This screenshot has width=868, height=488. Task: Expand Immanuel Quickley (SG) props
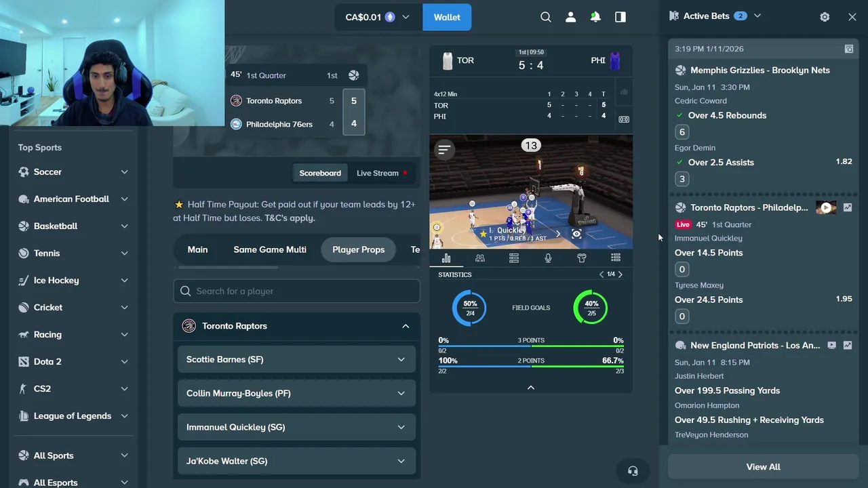click(x=296, y=427)
